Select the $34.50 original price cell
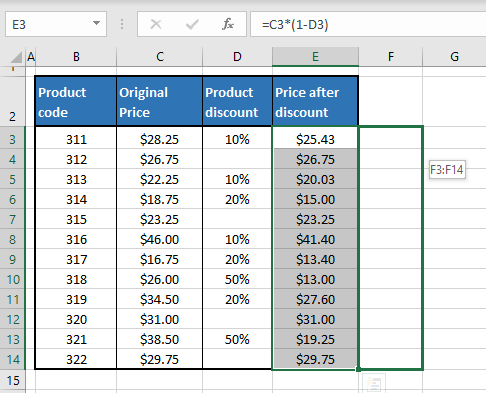486x393 pixels. (160, 299)
